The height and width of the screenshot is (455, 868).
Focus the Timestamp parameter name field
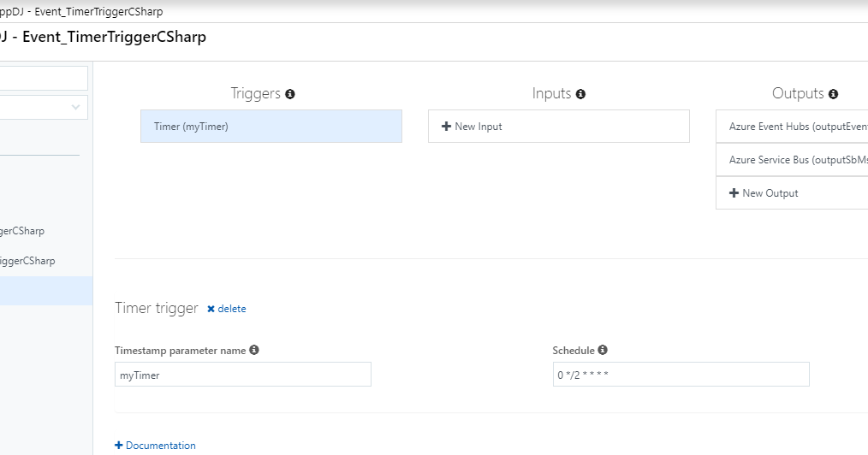click(242, 375)
